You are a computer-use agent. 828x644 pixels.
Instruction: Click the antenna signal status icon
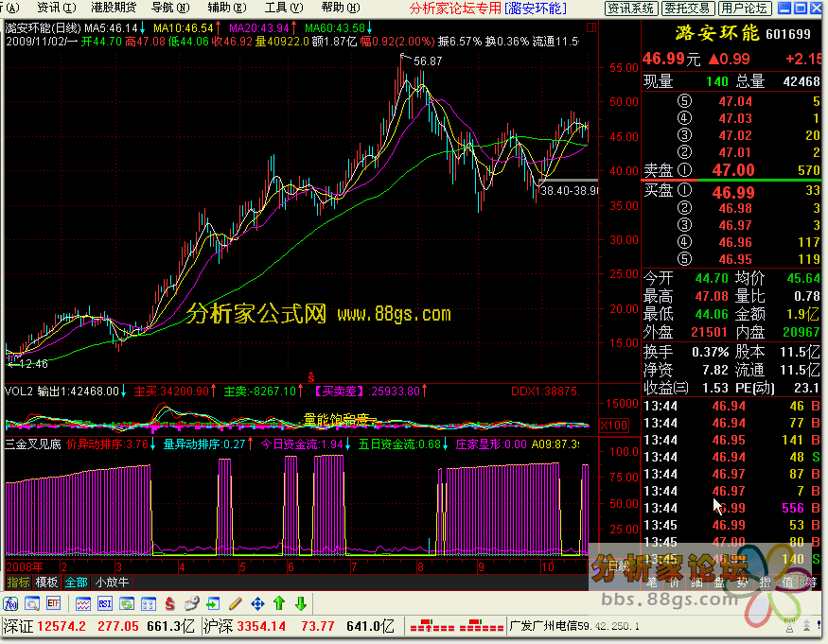click(789, 626)
